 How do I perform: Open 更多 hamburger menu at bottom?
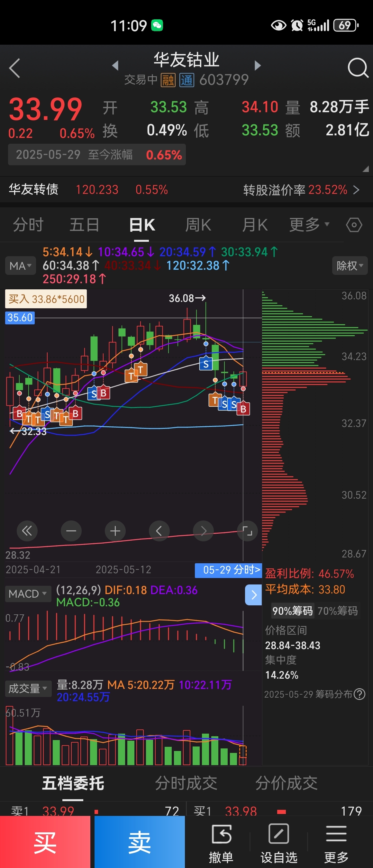coord(336,843)
